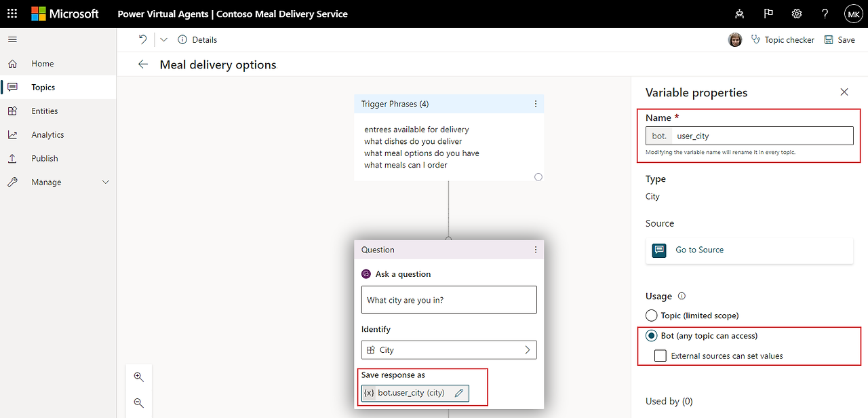This screenshot has height=418, width=868.
Task: Open the app launcher waffle icon
Action: click(x=12, y=14)
